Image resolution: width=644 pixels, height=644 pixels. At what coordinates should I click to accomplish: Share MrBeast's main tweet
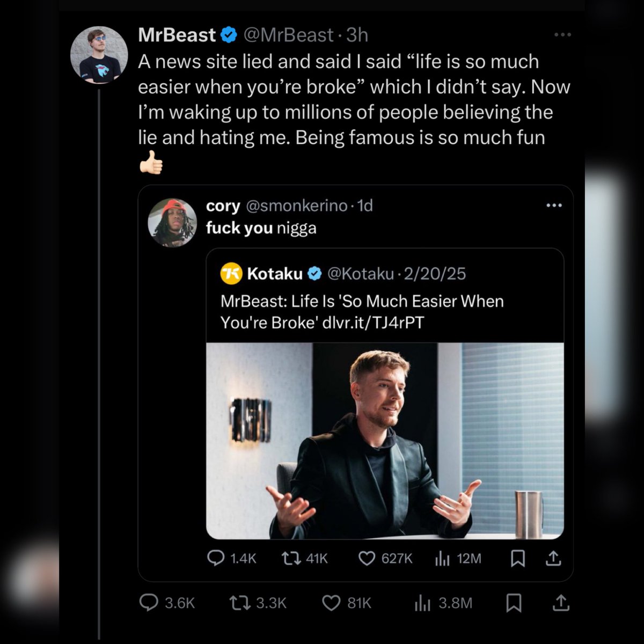click(560, 603)
